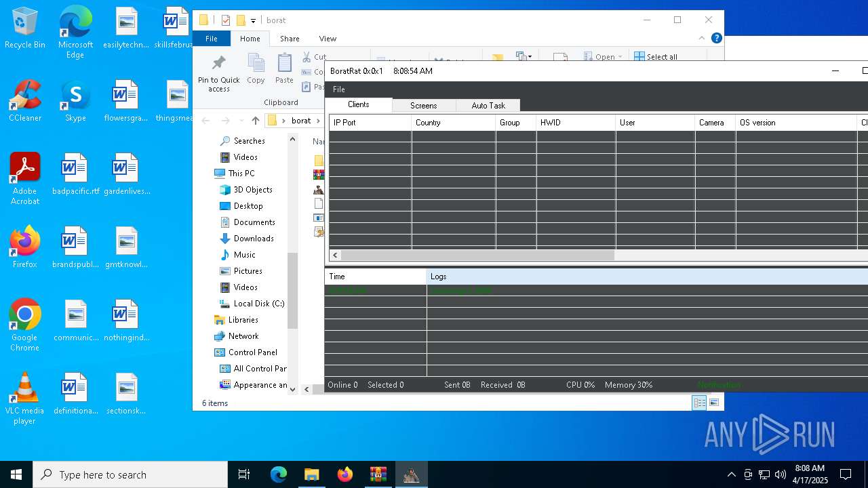Open the Explorer help question mark

[716, 39]
